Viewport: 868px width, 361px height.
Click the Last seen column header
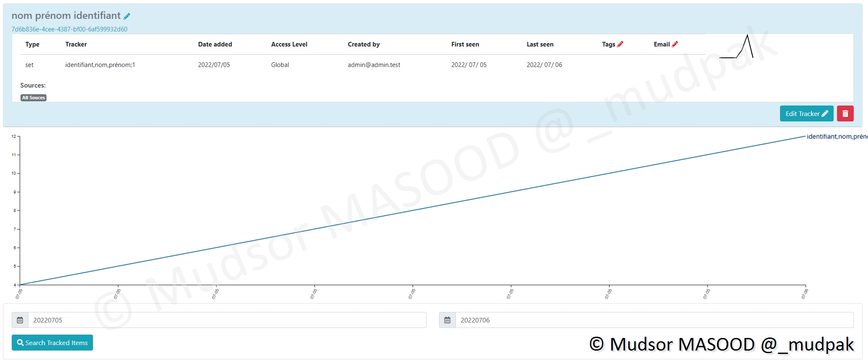tap(540, 44)
